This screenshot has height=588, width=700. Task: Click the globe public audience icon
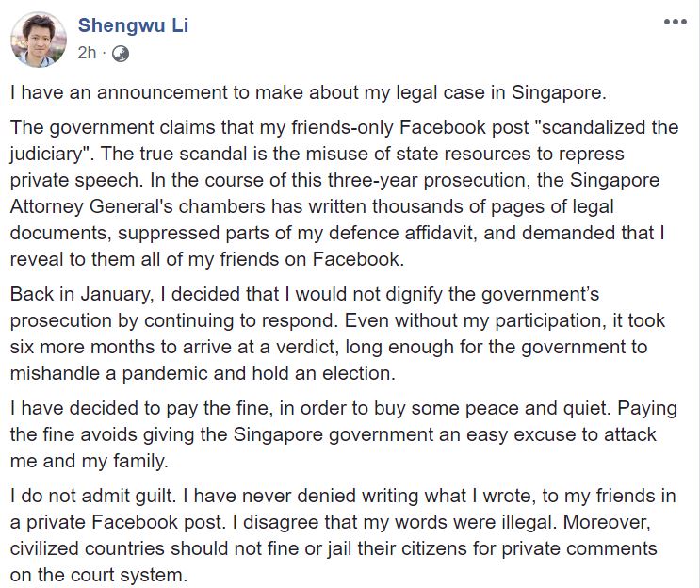tap(120, 55)
